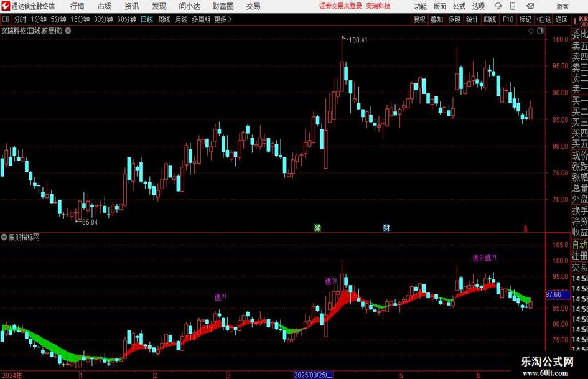This screenshot has width=588, height=379.
Task: Toggle the chart panel layout icon
Action: [540, 31]
